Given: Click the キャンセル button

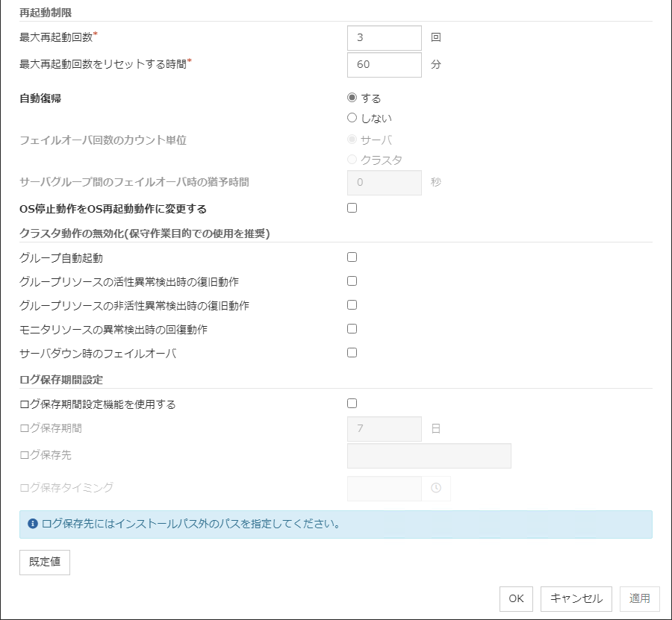Looking at the screenshot, I should tap(576, 598).
